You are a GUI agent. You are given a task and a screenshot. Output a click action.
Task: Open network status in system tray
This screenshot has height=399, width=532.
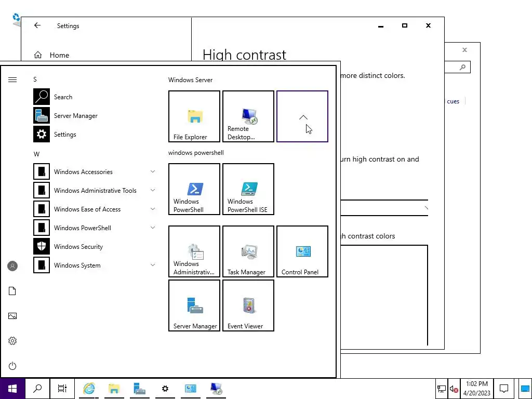[x=442, y=389]
